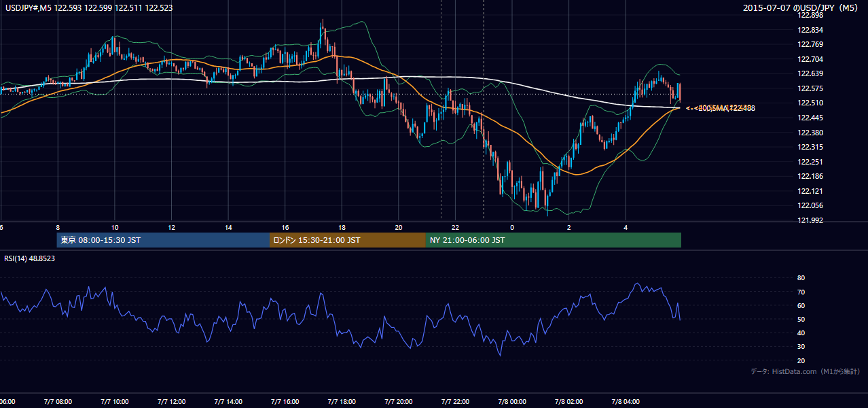
Task: Click the hour label 16 under the price chart
Action: point(285,227)
